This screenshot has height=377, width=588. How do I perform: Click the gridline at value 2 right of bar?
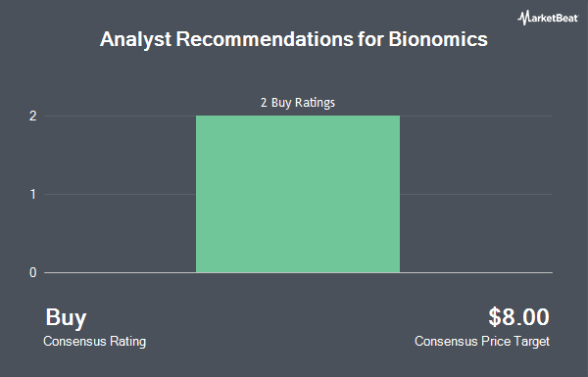pos(476,116)
